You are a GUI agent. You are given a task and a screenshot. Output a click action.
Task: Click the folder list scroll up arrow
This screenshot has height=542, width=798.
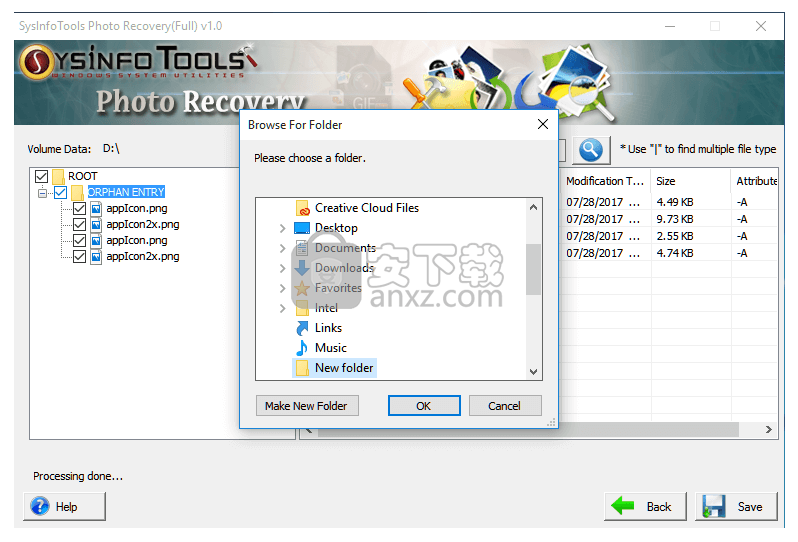pyautogui.click(x=533, y=208)
